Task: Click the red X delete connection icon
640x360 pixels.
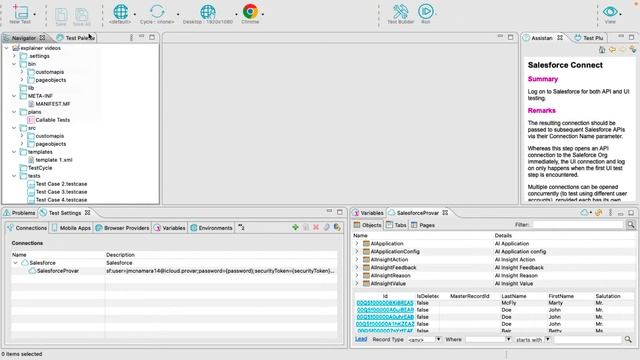Action: pos(316,227)
